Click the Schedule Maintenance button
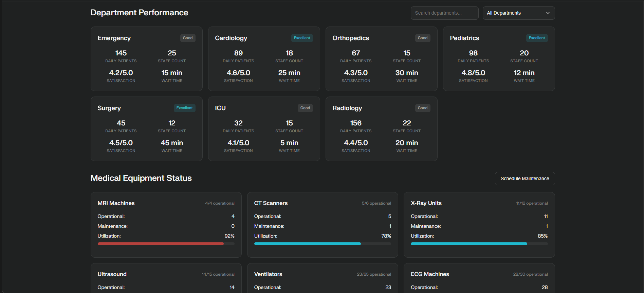This screenshot has width=644, height=293. [x=525, y=178]
